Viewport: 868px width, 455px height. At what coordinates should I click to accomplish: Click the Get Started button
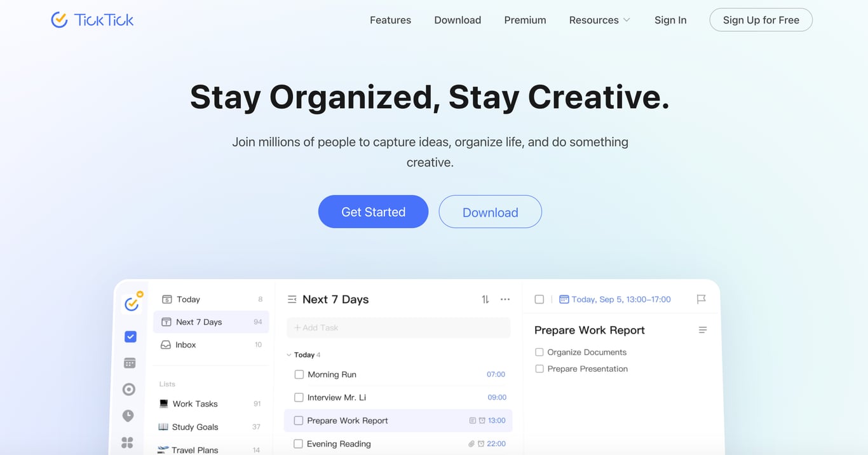pos(373,212)
